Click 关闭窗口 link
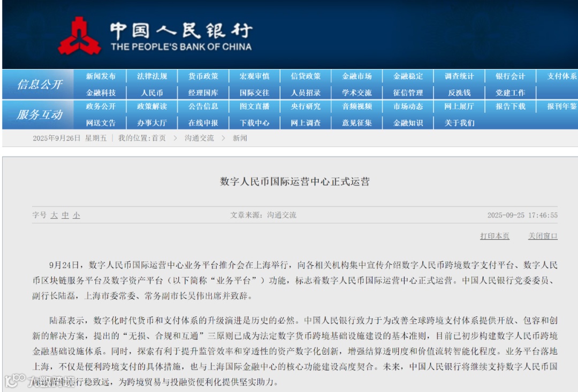This screenshot has height=392, width=578. pos(543,236)
